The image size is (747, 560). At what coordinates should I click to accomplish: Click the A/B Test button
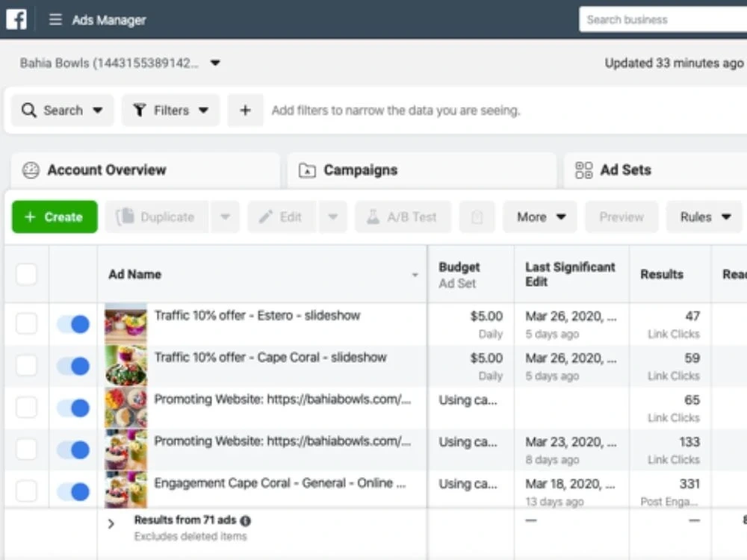coord(403,217)
